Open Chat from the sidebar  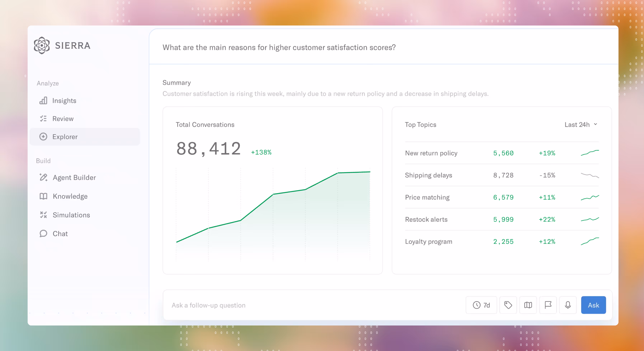pyautogui.click(x=84, y=233)
